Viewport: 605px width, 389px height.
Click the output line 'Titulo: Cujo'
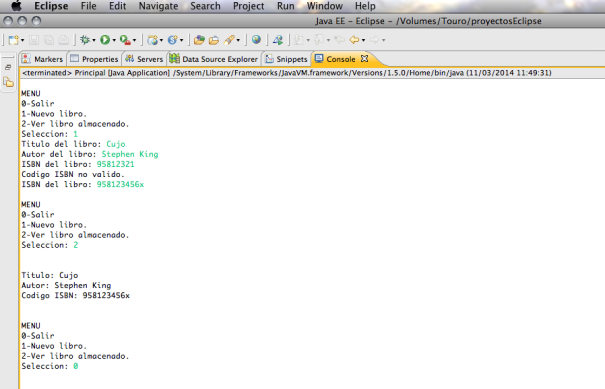pos(50,276)
